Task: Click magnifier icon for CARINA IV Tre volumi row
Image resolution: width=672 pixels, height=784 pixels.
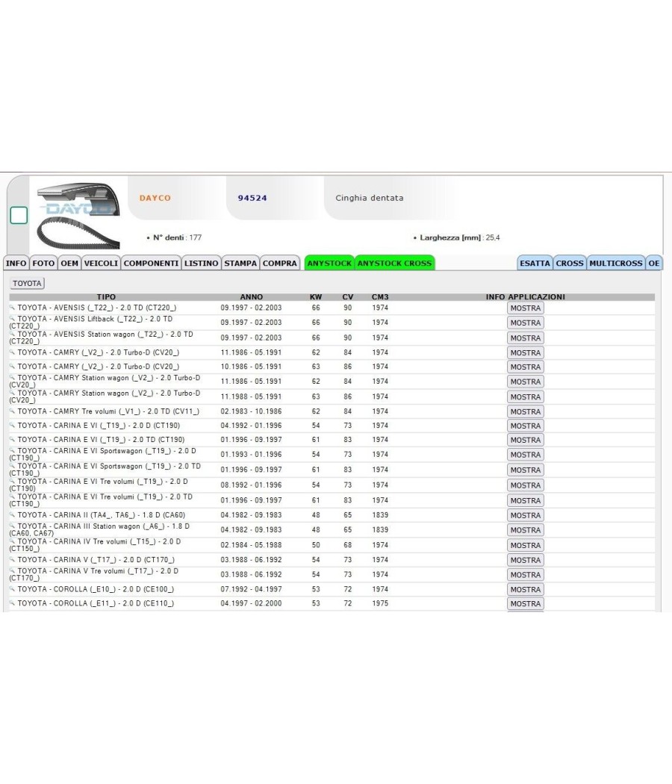Action: (x=12, y=541)
